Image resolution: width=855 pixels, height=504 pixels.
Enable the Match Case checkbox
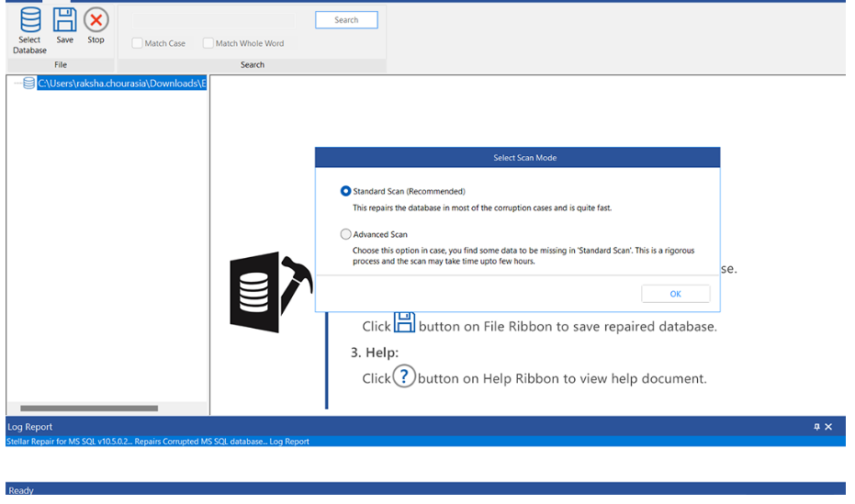(138, 43)
